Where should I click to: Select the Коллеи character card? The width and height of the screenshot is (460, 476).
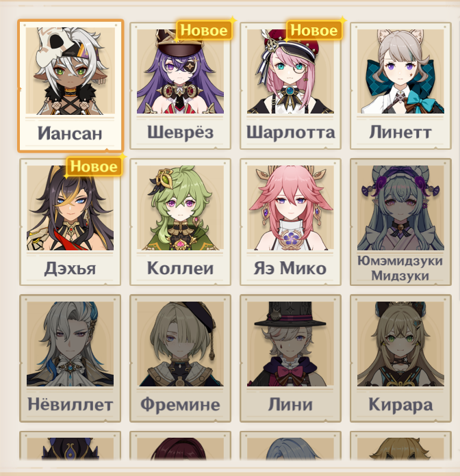[181, 222]
